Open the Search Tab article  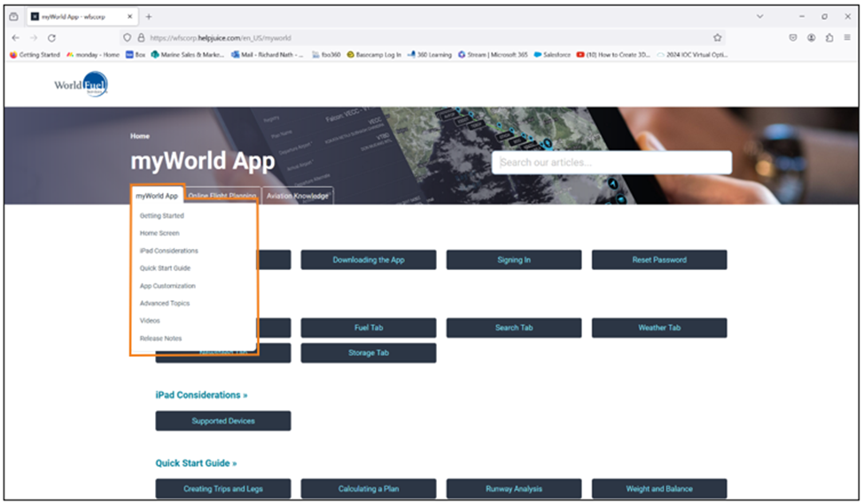click(x=514, y=328)
